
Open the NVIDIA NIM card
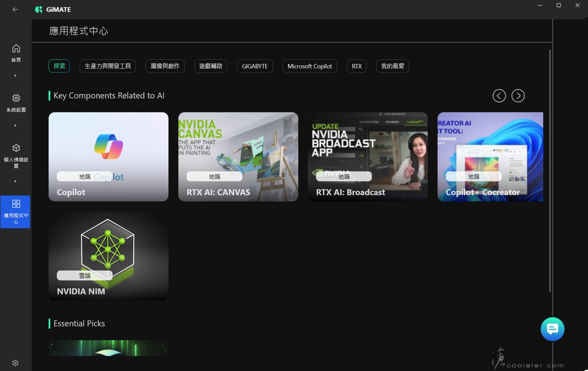pyautogui.click(x=108, y=256)
